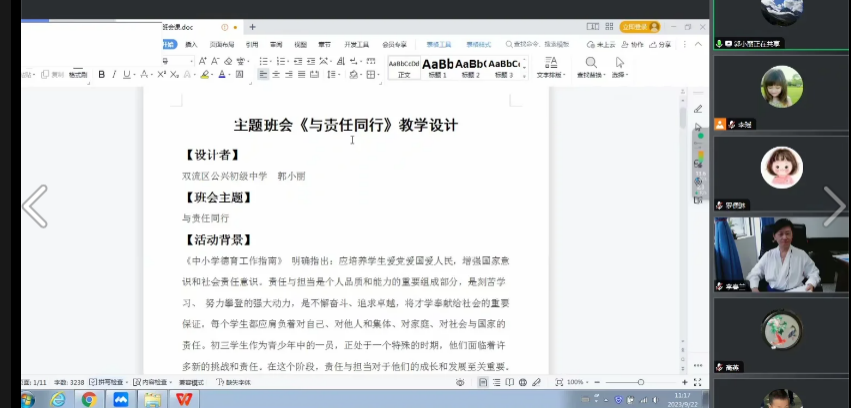851x408 pixels.
Task: Toggle italic formatting
Action: coord(114,75)
